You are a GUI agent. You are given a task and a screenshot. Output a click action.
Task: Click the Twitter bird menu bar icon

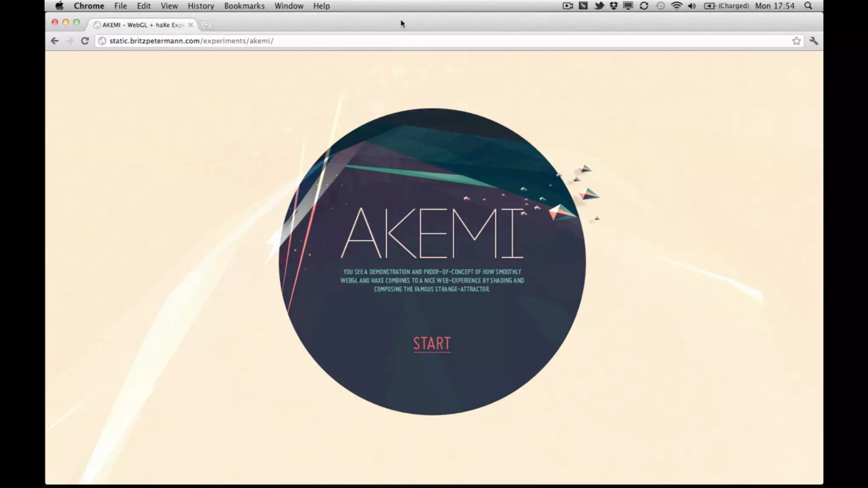coord(599,6)
